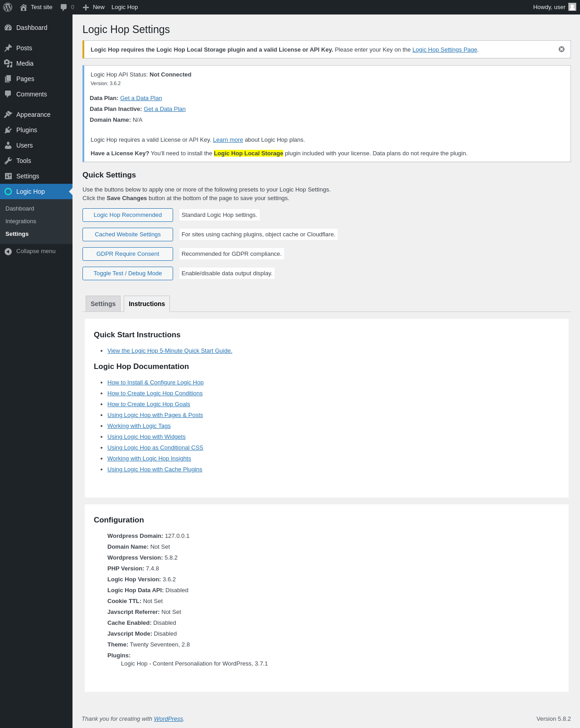Open the user avatar in admin bar
Screen dimensions: 580x728
point(572,7)
